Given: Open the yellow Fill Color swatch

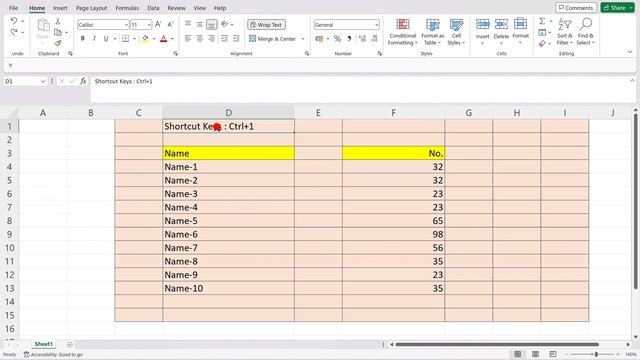Looking at the screenshot, I should (145, 38).
